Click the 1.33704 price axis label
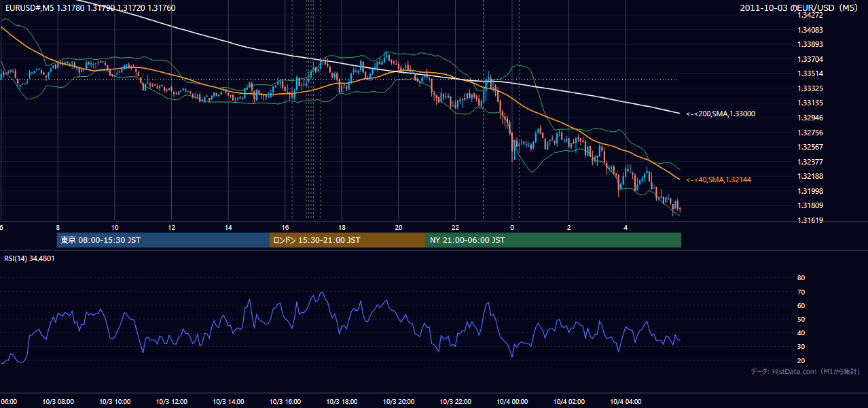 coord(810,59)
